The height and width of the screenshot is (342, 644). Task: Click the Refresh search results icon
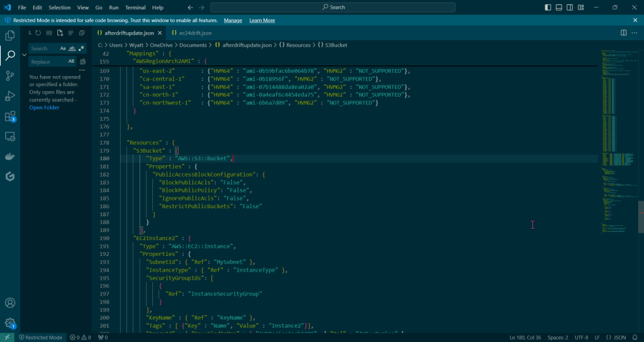pyautogui.click(x=38, y=33)
